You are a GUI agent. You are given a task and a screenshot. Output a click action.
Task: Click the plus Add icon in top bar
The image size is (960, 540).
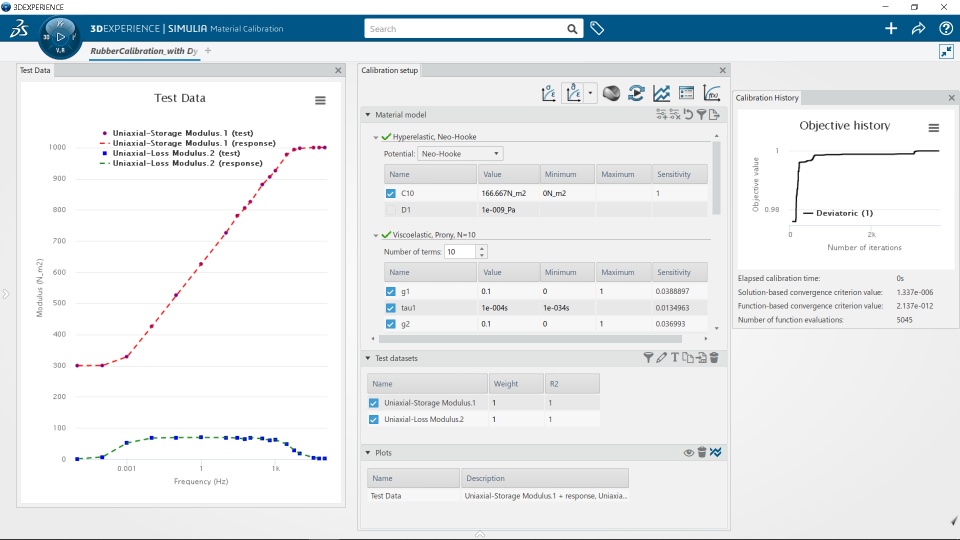[891, 28]
